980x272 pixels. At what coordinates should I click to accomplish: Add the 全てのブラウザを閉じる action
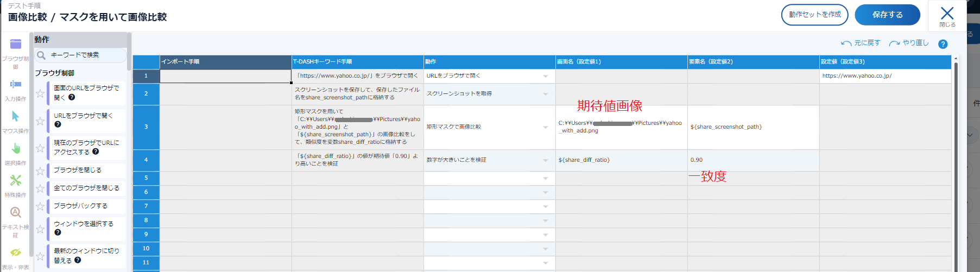[86, 188]
